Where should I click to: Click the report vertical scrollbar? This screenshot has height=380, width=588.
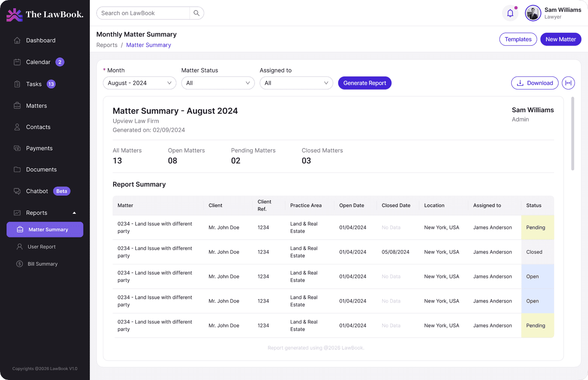coord(572,134)
